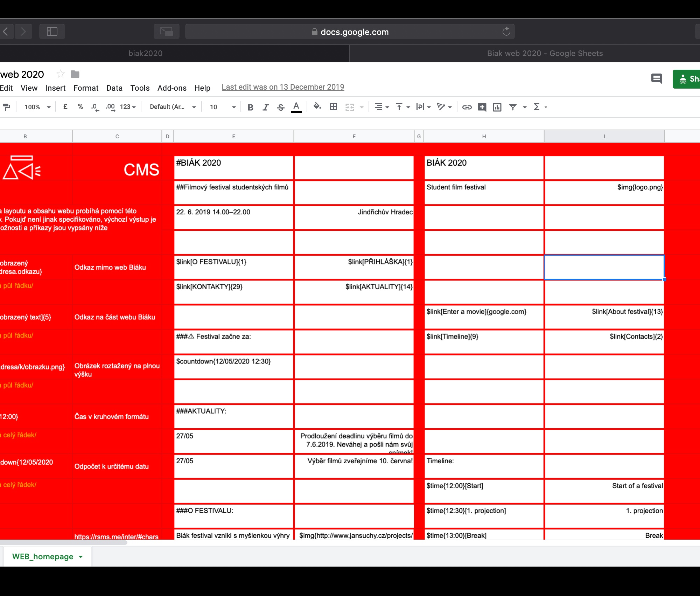Expand merge cells options arrow
The width and height of the screenshot is (700, 596).
[362, 107]
